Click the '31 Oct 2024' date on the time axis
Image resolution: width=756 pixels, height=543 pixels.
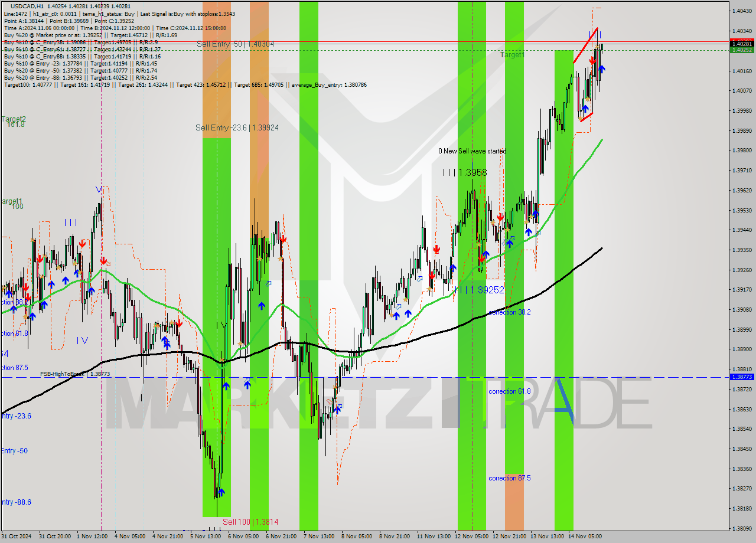pyautogui.click(x=17, y=537)
